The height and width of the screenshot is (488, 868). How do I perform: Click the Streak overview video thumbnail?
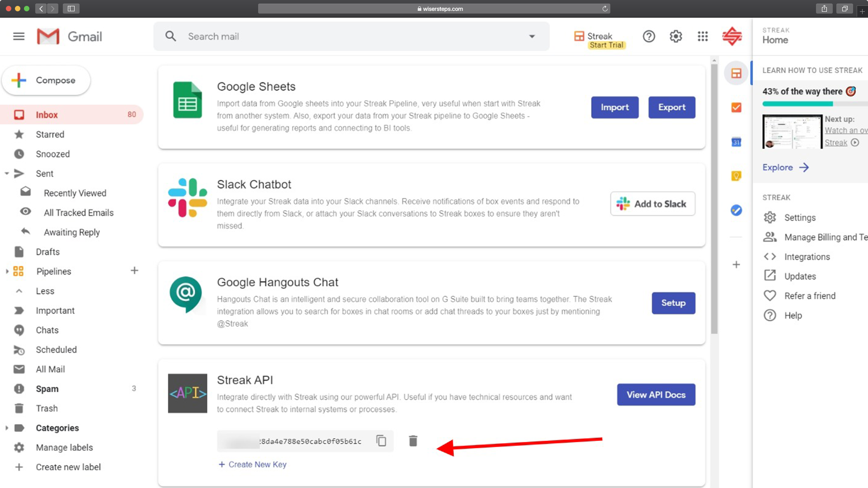coord(792,131)
